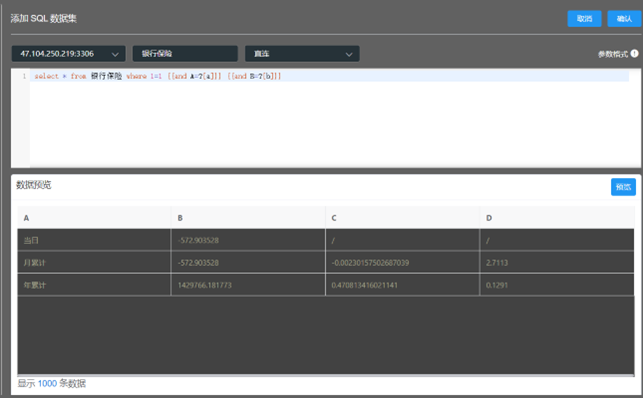
Task: Click the 数据预览 section label
Action: (34, 185)
